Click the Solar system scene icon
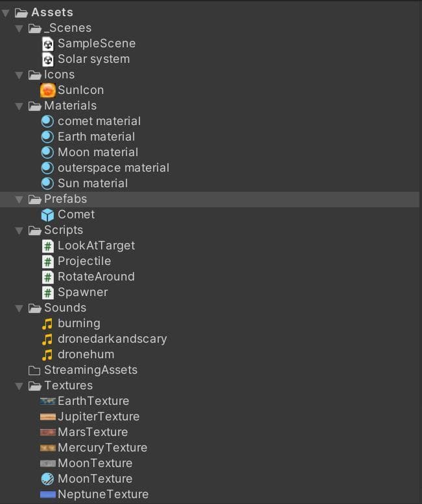The image size is (422, 504). (47, 59)
